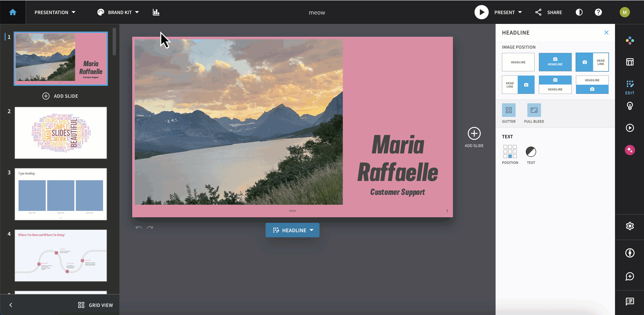Click the 'Maria Raffaelle' headline text on the slide
The width and height of the screenshot is (644, 315).
[397, 158]
